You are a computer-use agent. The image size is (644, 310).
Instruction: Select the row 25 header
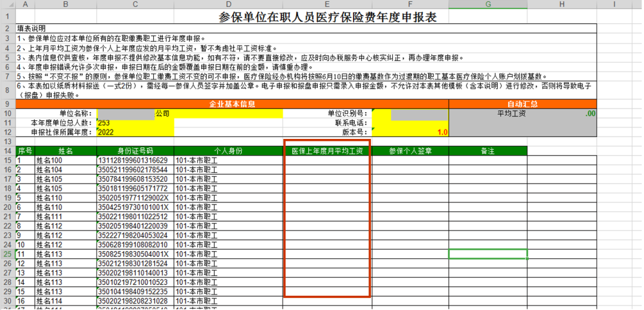[x=7, y=254]
